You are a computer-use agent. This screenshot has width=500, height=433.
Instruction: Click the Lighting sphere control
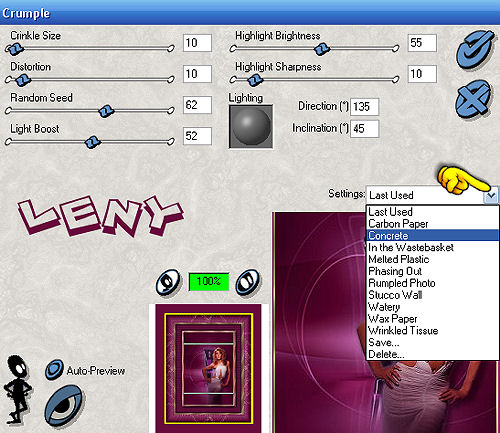[x=251, y=126]
